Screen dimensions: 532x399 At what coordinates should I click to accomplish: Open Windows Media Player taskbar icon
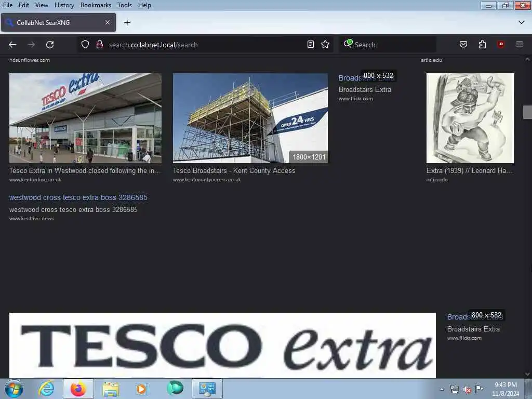pos(142,389)
